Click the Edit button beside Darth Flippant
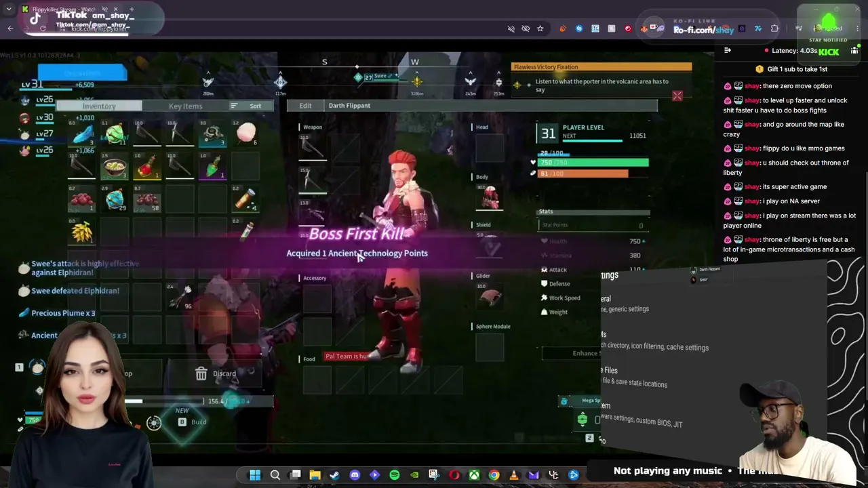This screenshot has height=488, width=868. [305, 106]
